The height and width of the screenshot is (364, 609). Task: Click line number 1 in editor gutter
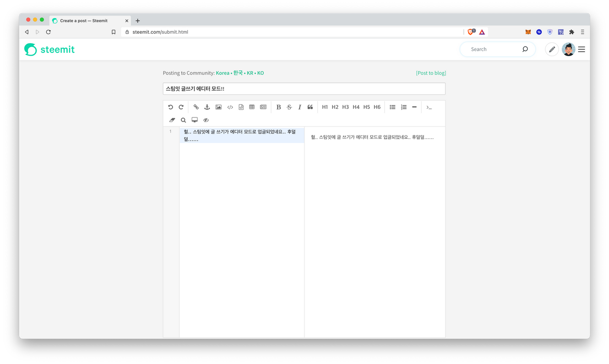(170, 132)
